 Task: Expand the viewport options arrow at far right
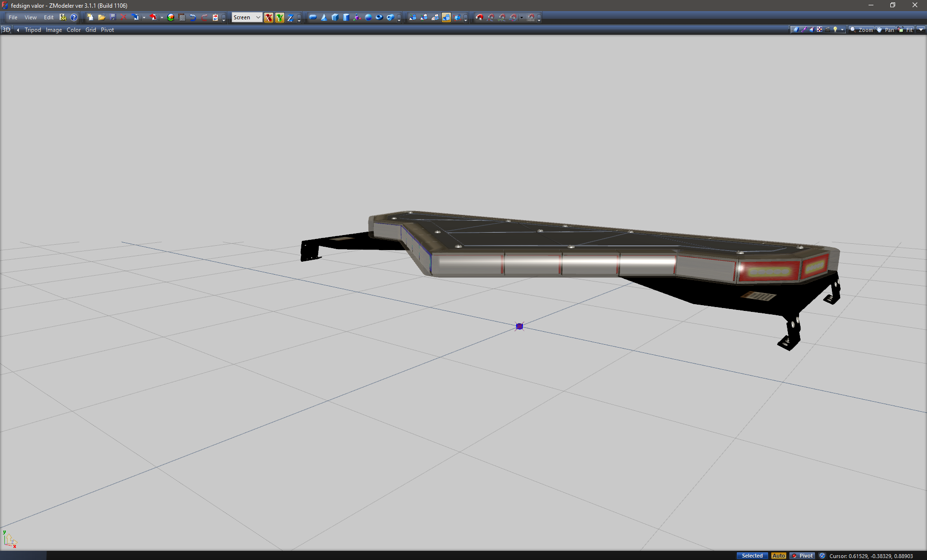[921, 30]
